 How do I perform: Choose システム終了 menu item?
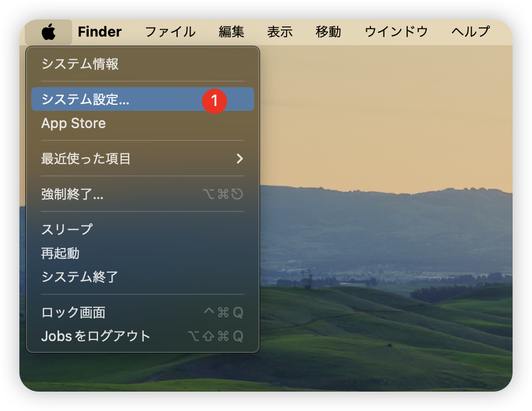click(143, 277)
